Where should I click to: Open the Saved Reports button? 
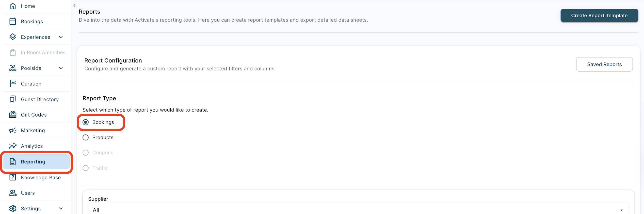coord(604,64)
